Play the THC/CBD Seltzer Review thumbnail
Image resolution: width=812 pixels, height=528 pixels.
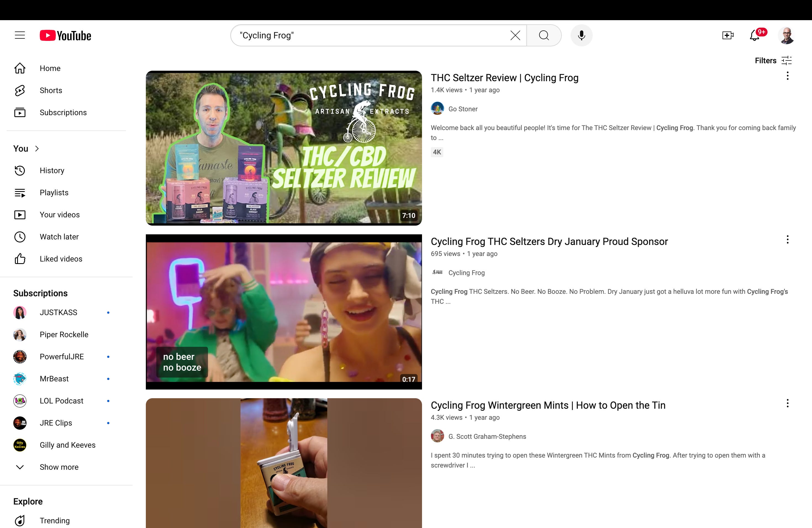click(x=284, y=148)
